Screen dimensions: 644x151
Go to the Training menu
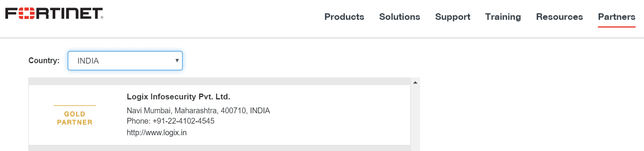coord(503,17)
